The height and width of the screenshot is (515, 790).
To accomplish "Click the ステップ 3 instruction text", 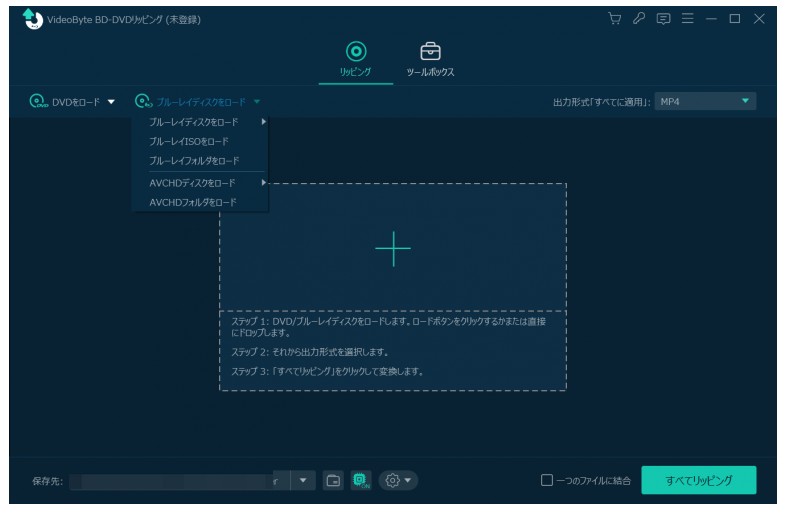I will pyautogui.click(x=327, y=372).
